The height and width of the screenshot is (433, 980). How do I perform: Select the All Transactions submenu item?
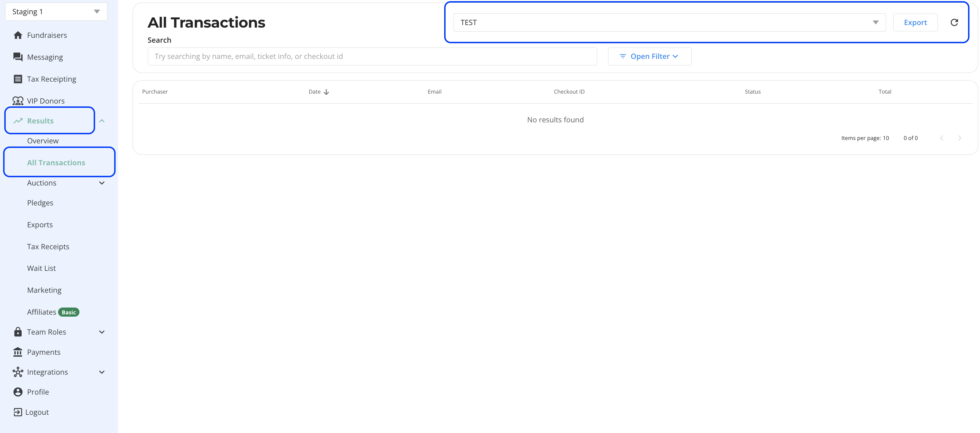[x=56, y=163]
